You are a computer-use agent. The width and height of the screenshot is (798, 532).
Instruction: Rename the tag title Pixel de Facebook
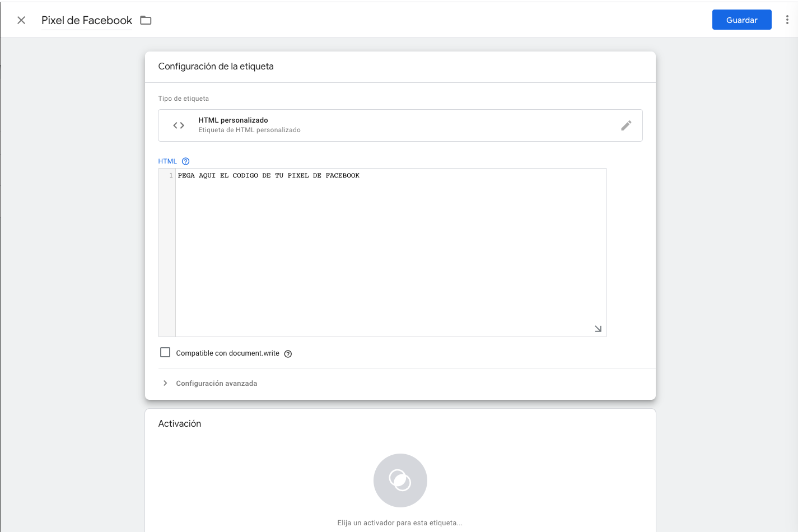(87, 20)
